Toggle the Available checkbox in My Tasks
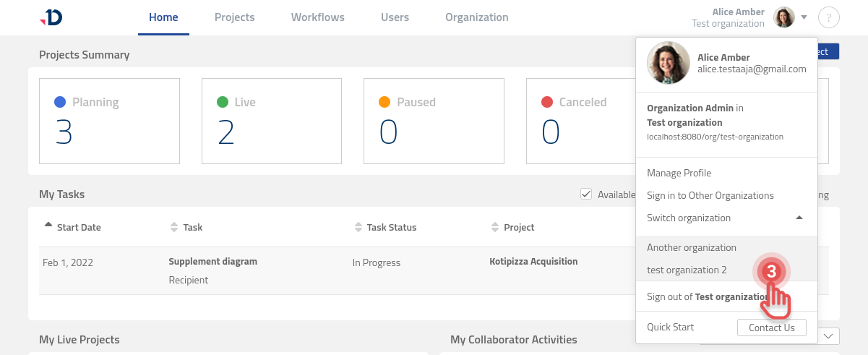This screenshot has height=355, width=868. 586,194
